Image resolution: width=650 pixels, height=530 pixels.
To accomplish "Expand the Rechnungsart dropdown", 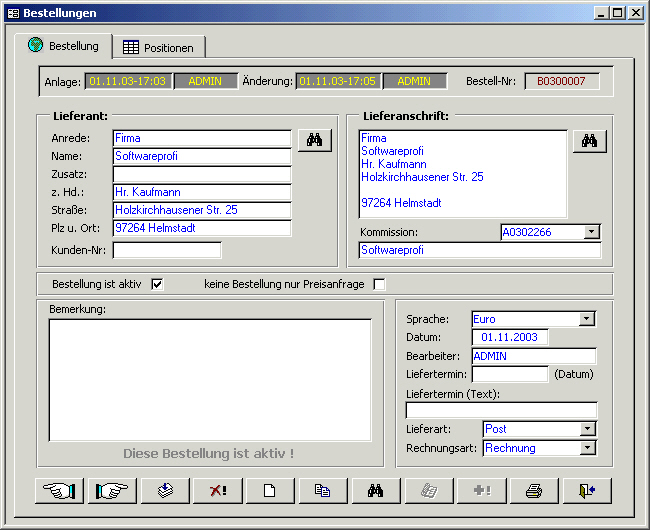I will (587, 448).
